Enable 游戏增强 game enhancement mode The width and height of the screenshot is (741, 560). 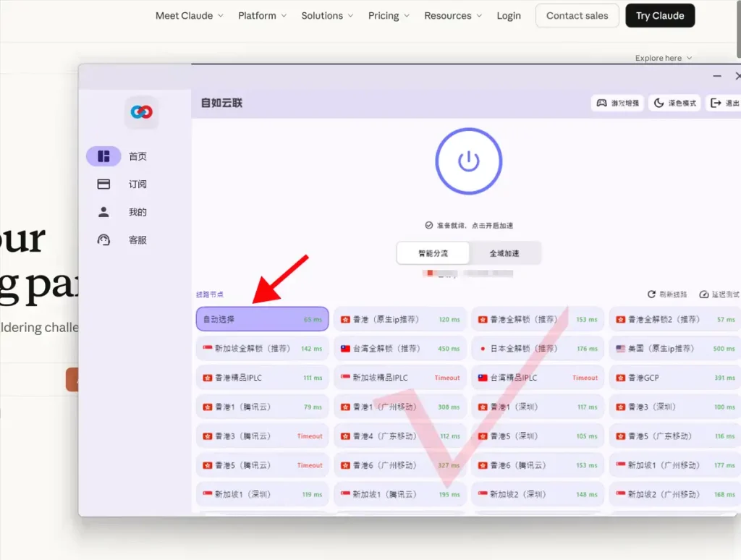point(617,103)
